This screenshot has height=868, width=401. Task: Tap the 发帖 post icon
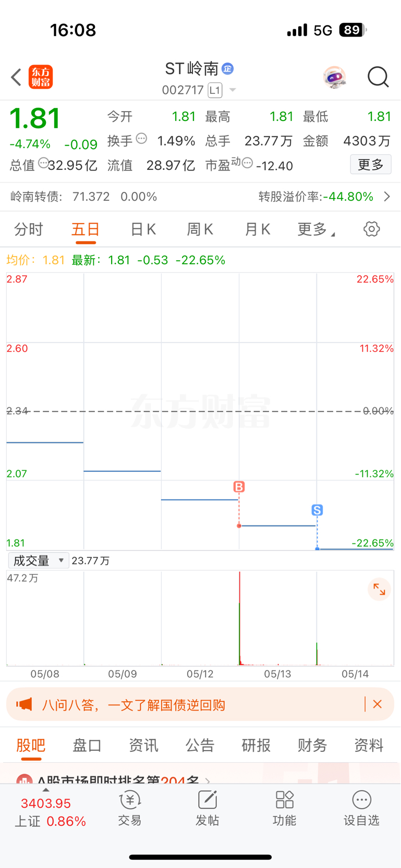[207, 809]
